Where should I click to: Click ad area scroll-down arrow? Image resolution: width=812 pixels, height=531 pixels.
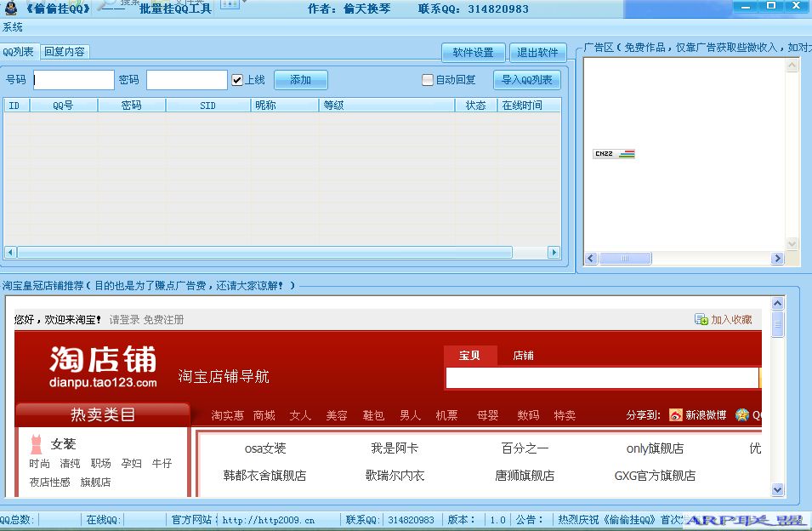(792, 243)
